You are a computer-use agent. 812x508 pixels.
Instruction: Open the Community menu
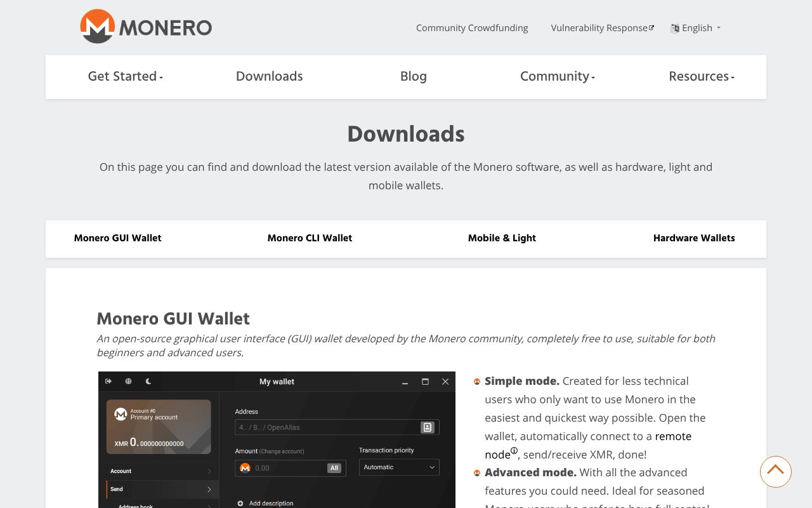tap(557, 77)
